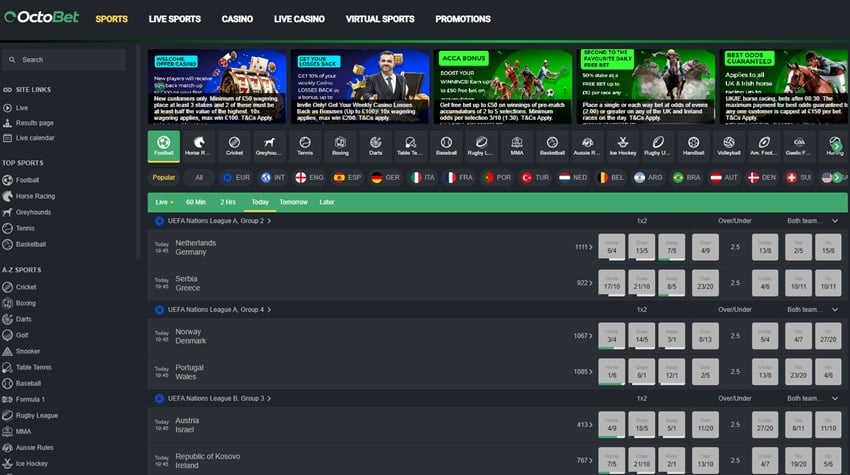Viewport: 850px width, 475px height.
Task: Open the ACCA Bonus promotion banner
Action: [503, 87]
